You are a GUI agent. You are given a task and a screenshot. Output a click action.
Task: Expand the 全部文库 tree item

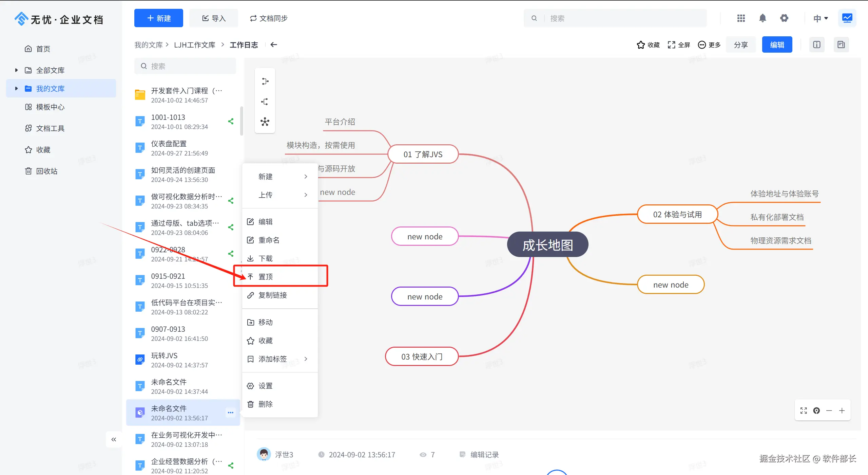16,70
